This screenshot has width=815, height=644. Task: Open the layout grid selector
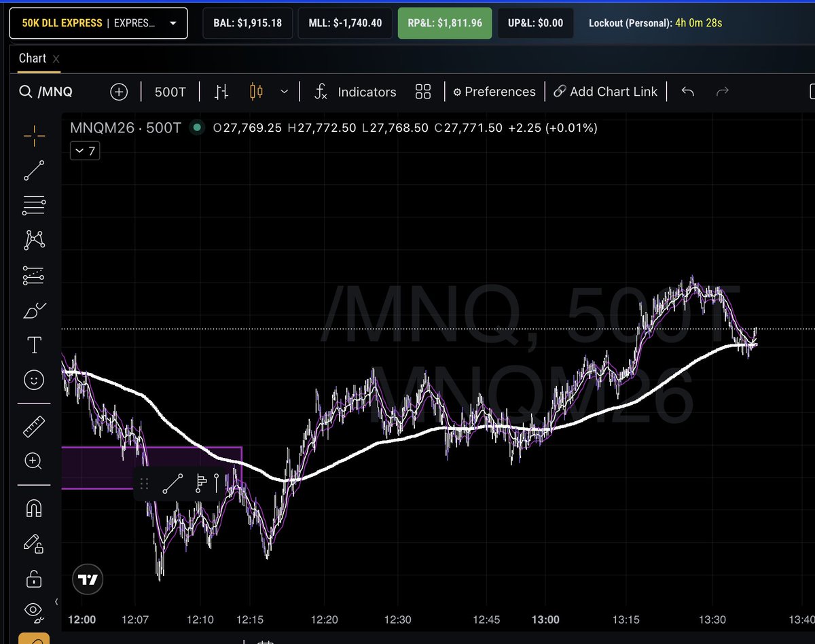[x=423, y=92]
